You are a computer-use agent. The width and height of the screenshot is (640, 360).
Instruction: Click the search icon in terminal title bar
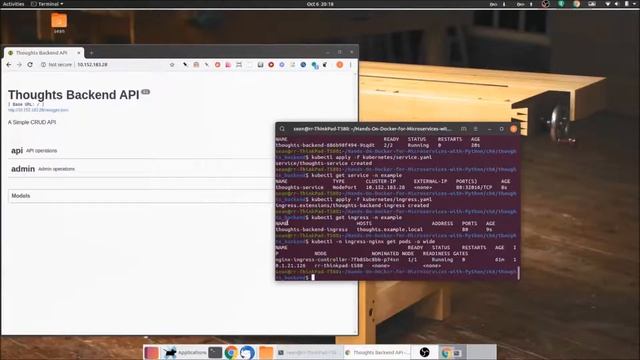(282, 129)
